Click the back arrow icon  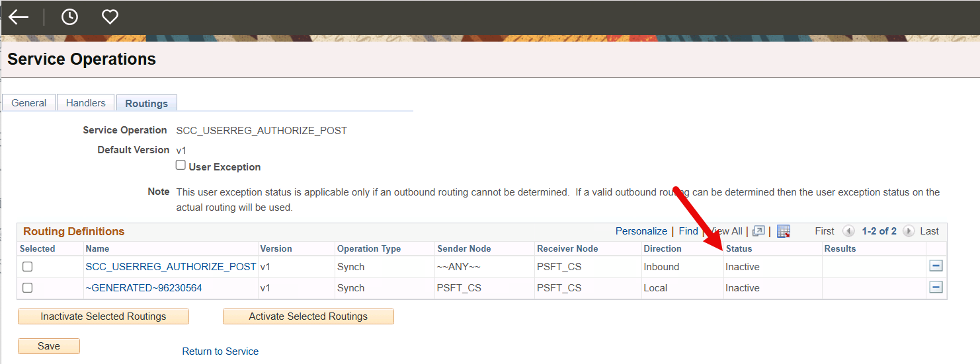point(19,17)
